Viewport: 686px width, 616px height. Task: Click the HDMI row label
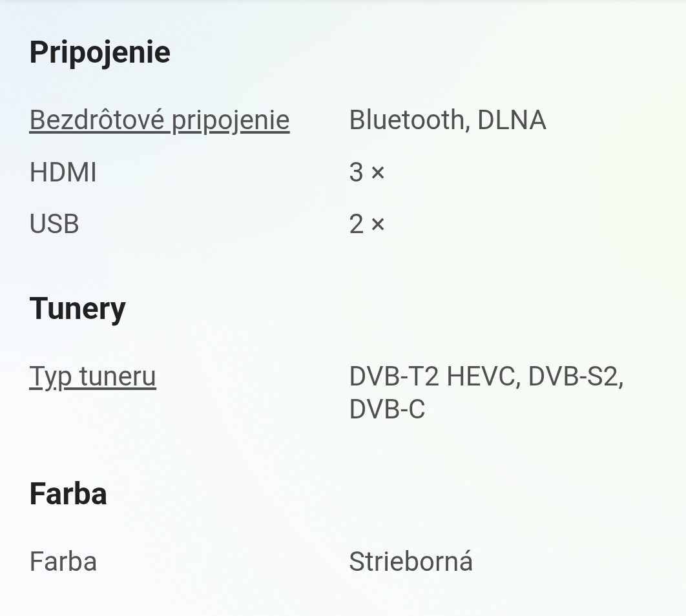[x=63, y=172]
